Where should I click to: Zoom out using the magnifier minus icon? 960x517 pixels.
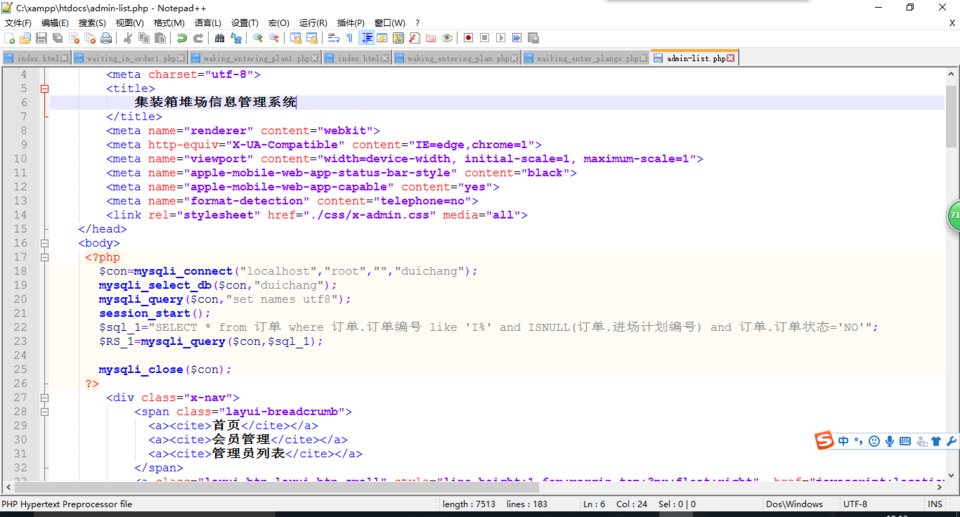(x=274, y=38)
